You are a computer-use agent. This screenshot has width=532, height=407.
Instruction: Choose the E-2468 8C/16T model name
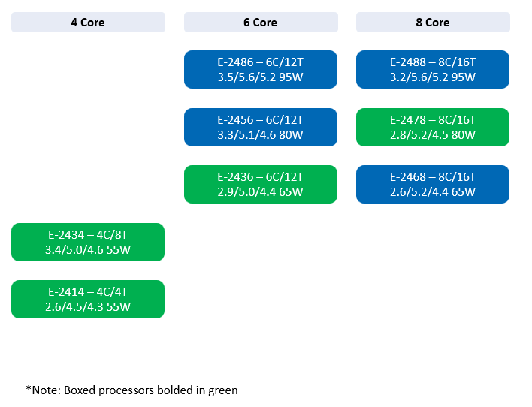tap(433, 177)
